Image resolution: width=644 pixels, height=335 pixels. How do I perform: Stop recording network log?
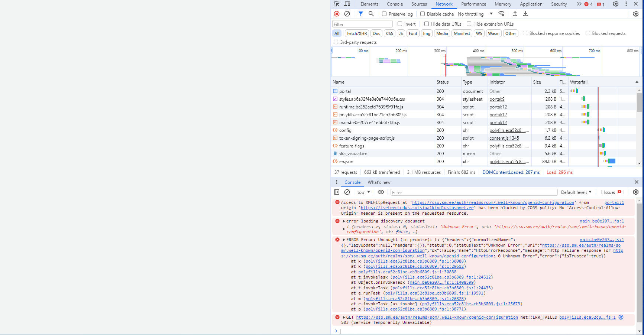[337, 14]
